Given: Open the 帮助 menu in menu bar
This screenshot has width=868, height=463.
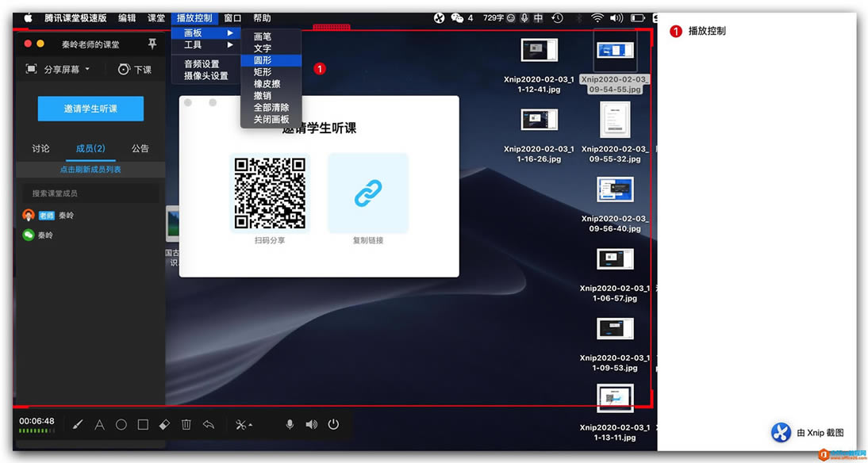Looking at the screenshot, I should (262, 18).
